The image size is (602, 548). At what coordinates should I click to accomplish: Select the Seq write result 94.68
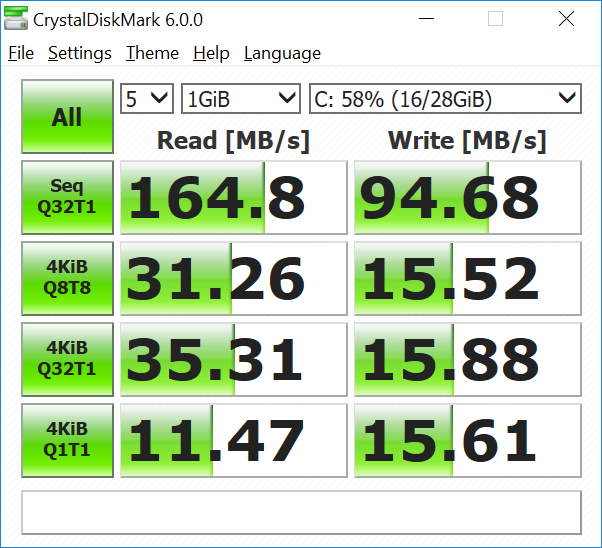point(468,197)
